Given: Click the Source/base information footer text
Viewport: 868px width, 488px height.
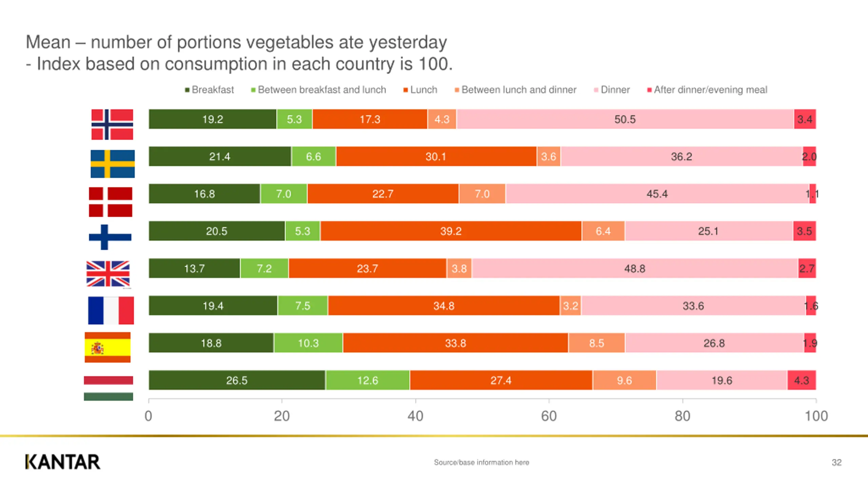Looking at the screenshot, I should click(x=481, y=463).
